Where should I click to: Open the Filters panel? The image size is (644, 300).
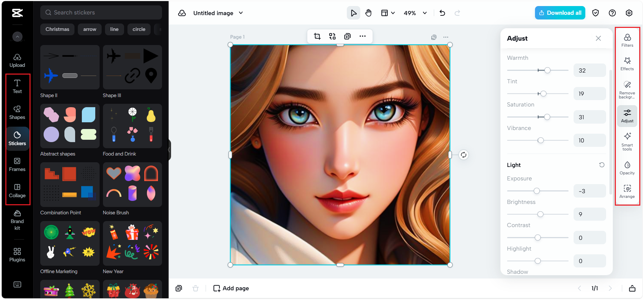[x=627, y=40]
